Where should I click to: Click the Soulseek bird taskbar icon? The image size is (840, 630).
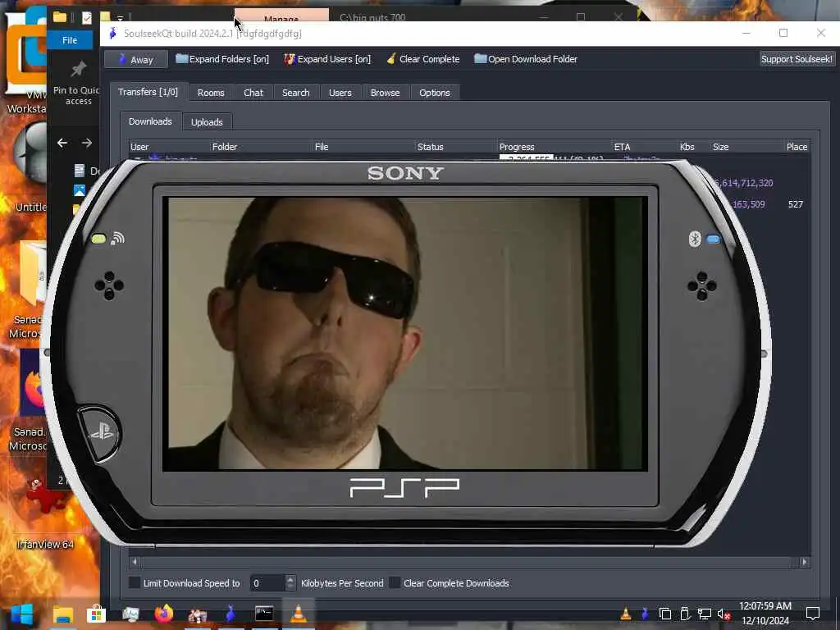pyautogui.click(x=231, y=614)
